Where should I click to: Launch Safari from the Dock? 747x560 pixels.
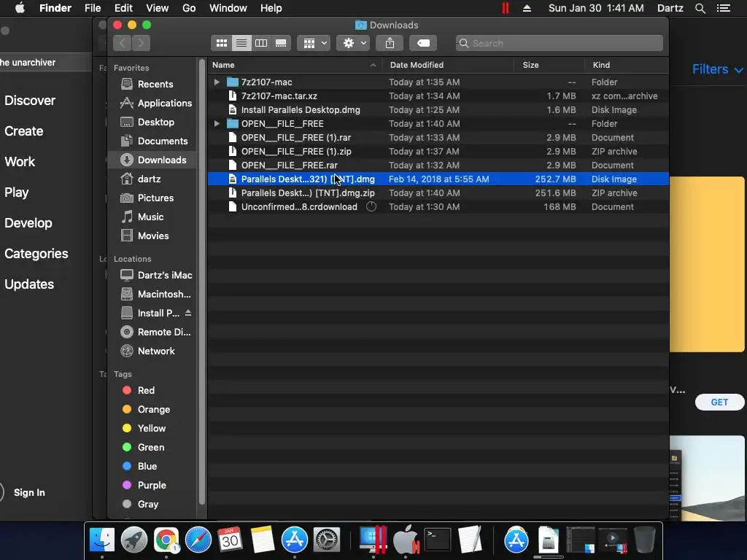198,540
